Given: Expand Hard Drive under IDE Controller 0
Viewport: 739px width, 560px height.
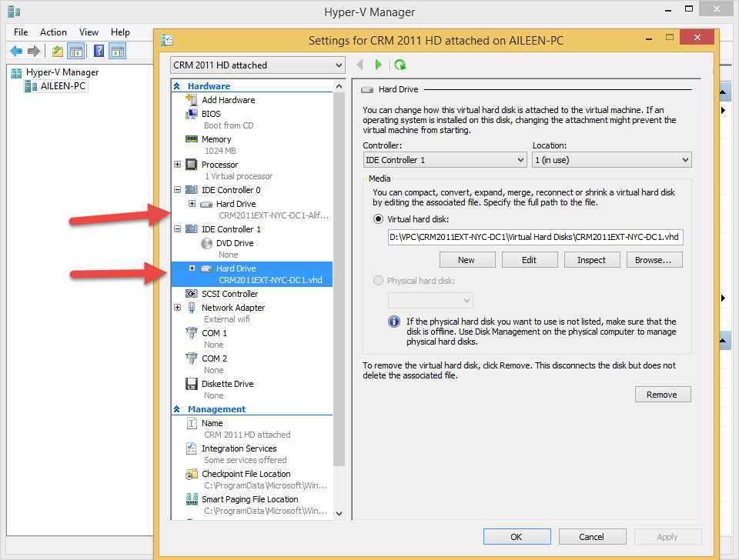Looking at the screenshot, I should click(192, 204).
